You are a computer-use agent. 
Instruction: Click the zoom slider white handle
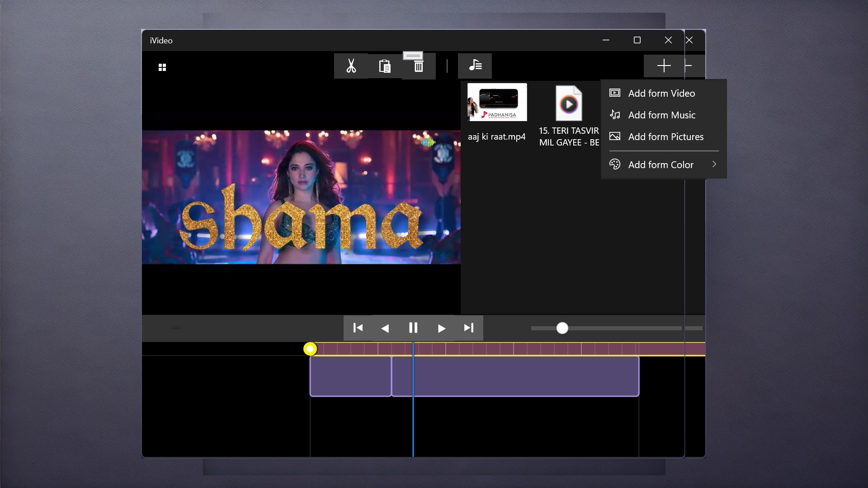[562, 328]
